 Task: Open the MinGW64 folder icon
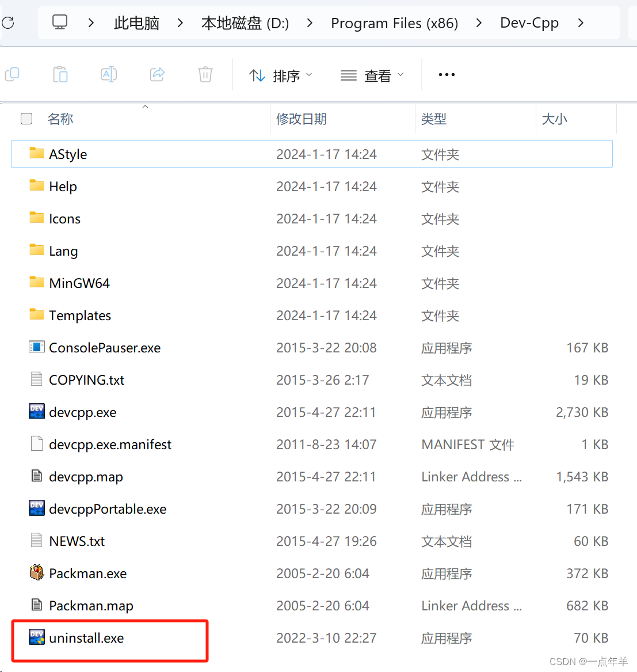[36, 283]
